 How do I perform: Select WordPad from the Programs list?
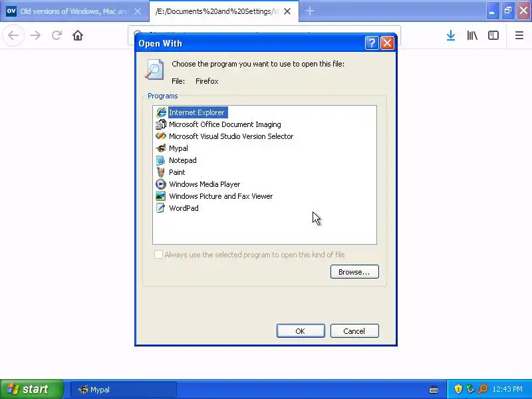click(x=177, y=208)
